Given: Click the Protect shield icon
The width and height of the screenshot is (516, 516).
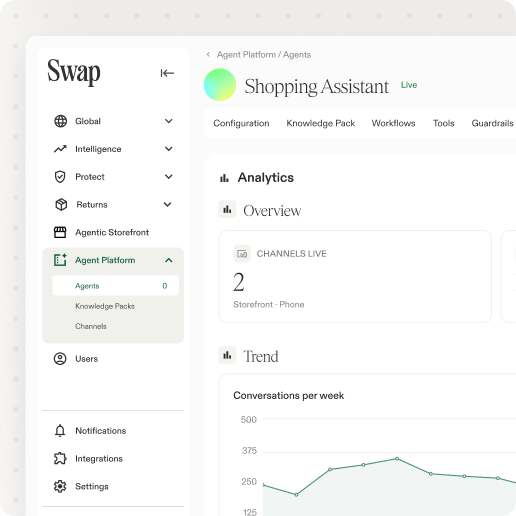Looking at the screenshot, I should click(60, 177).
